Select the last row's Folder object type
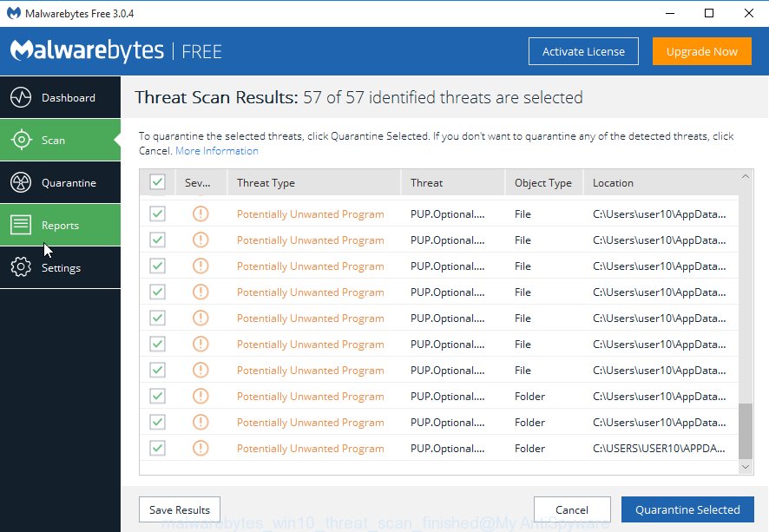Screen dimensions: 769x532 click(x=529, y=448)
